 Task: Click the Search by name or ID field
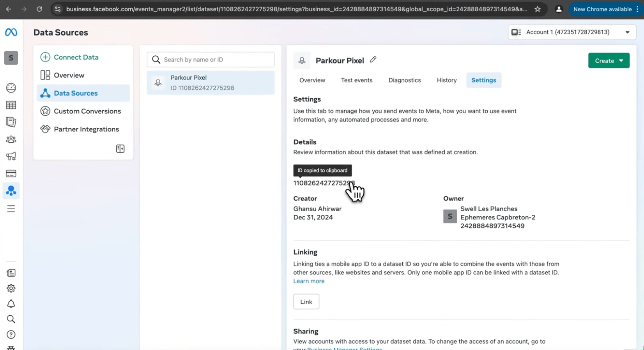point(211,60)
